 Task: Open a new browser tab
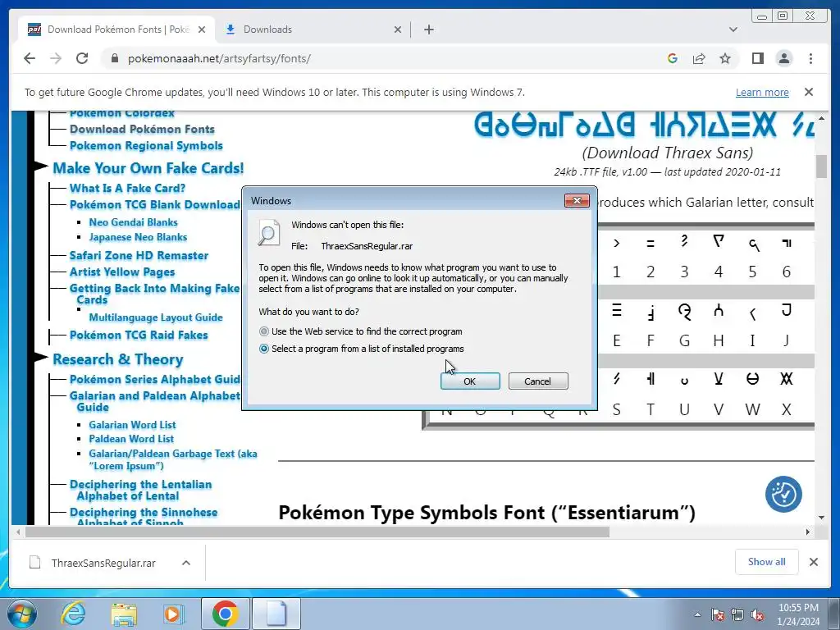428,30
